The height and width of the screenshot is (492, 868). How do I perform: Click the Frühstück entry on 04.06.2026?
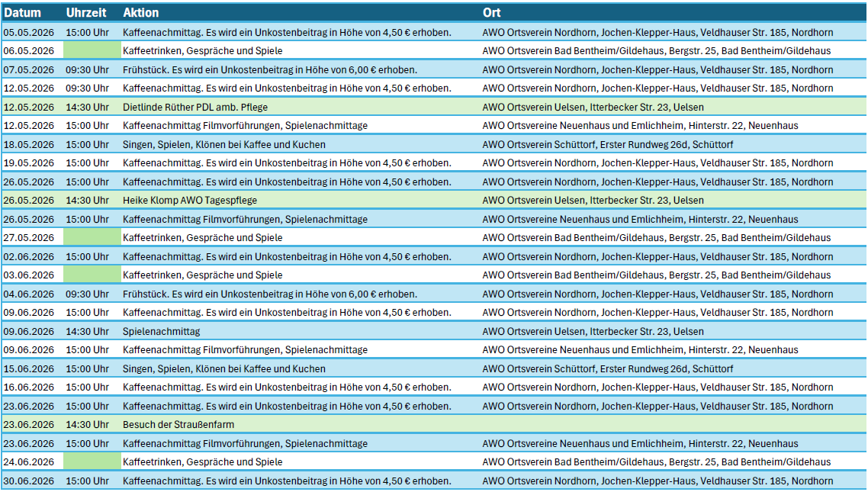[x=270, y=294]
